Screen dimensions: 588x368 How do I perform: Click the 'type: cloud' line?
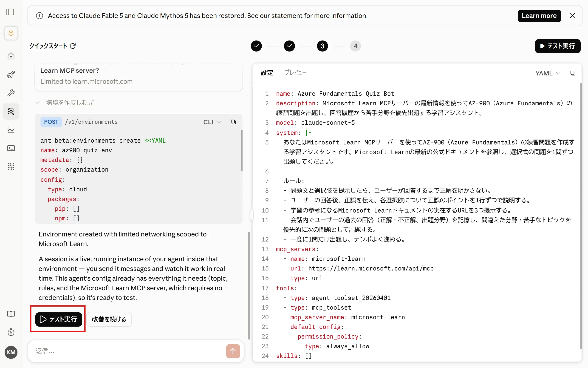pos(67,189)
